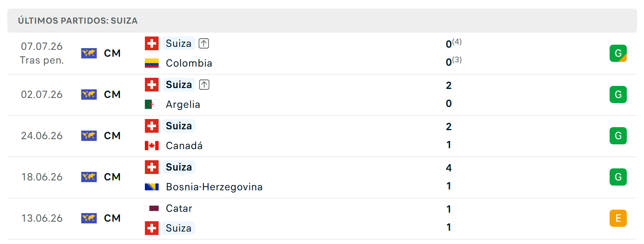Open the orange E draw badge

tap(618, 218)
